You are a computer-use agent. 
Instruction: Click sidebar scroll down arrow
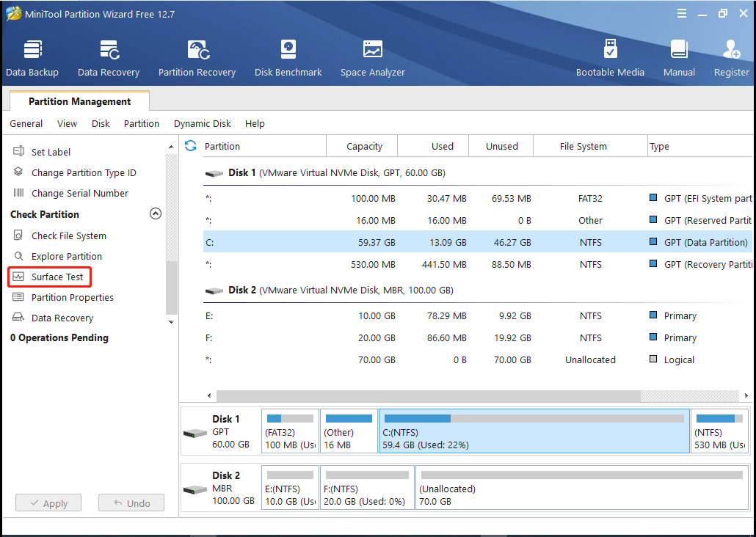(x=171, y=321)
